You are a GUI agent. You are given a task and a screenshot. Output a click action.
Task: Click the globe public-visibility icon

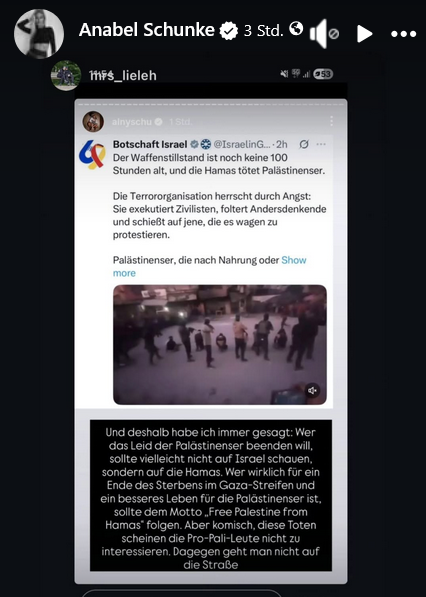tap(296, 28)
